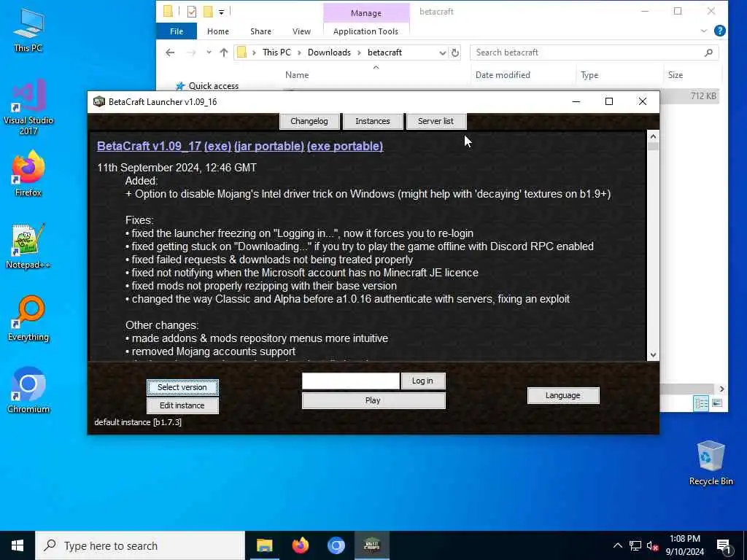The image size is (747, 560).
Task: Sort files by Type column header
Action: [x=589, y=75]
